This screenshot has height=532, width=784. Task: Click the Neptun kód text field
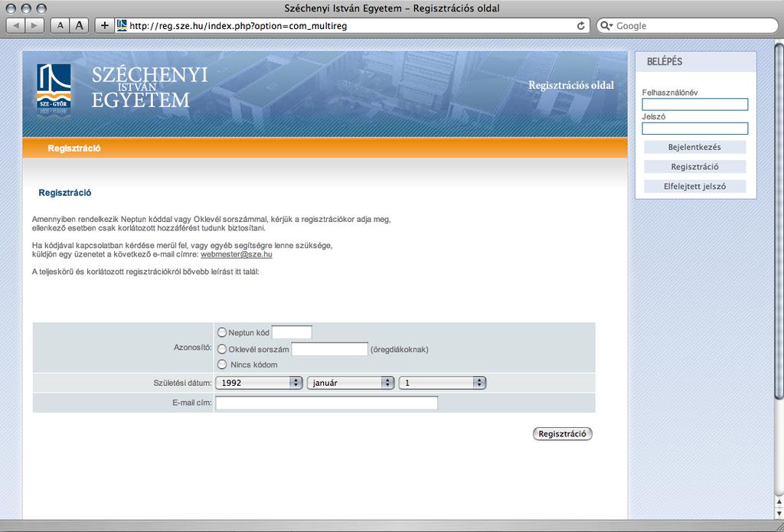click(292, 332)
